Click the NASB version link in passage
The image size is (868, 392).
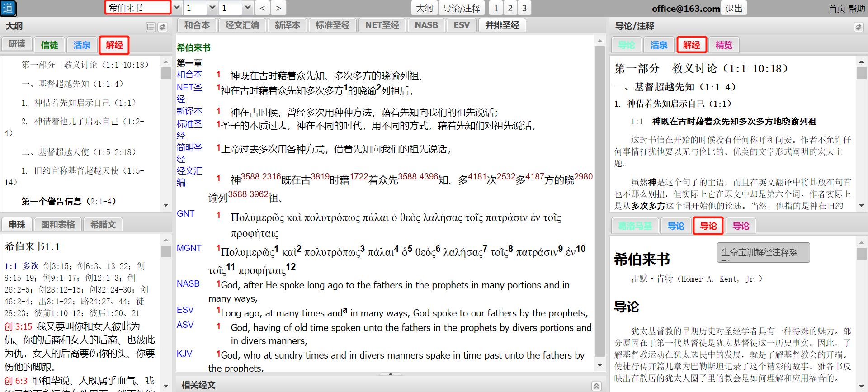[x=188, y=283]
